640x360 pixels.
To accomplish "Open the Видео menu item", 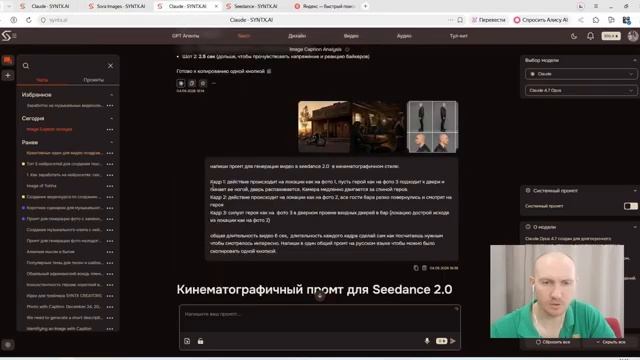I will pos(351,36).
